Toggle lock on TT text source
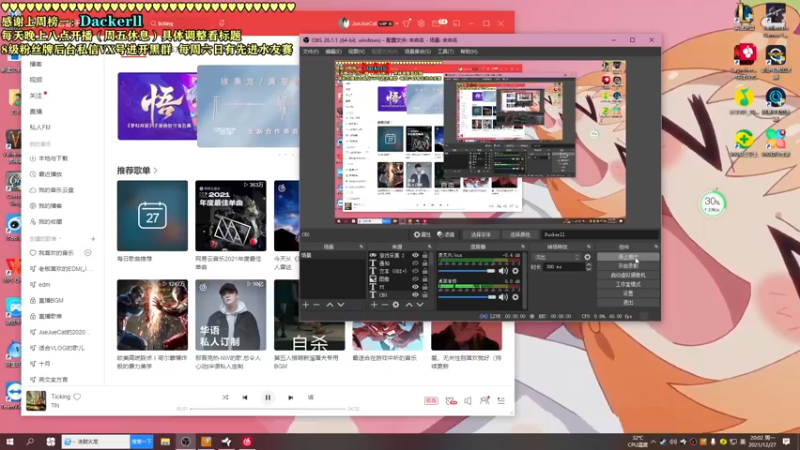The width and height of the screenshot is (800, 450). point(424,287)
